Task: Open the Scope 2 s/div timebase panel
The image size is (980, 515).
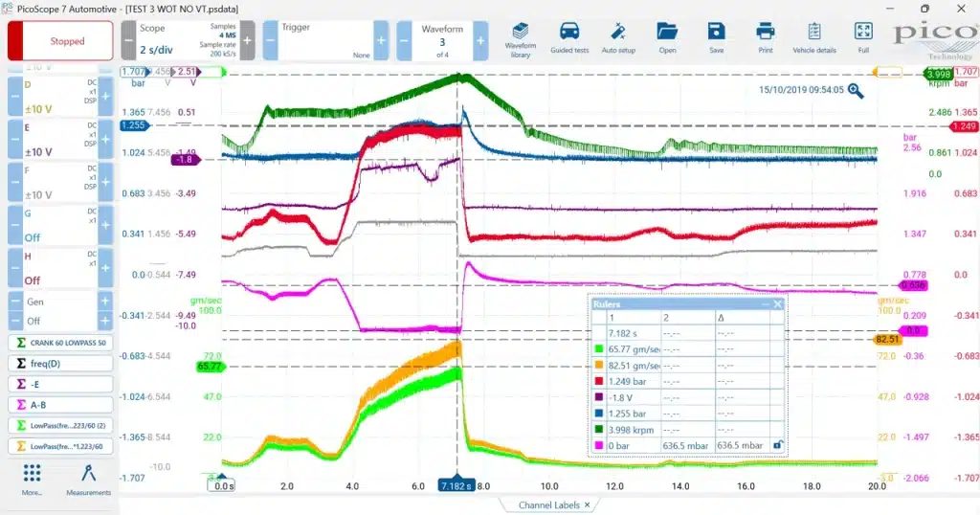Action: click(188, 40)
